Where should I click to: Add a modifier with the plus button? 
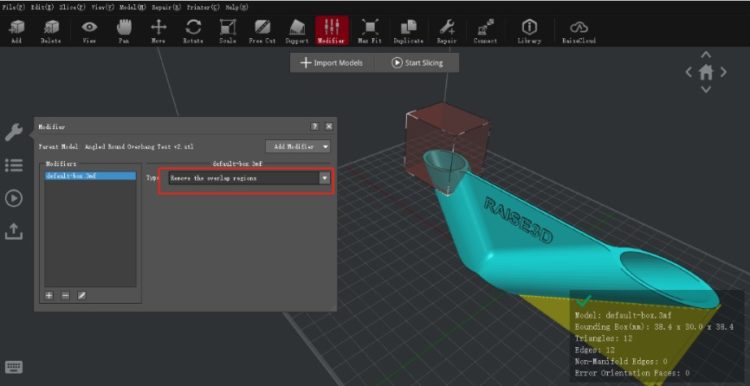pos(49,296)
